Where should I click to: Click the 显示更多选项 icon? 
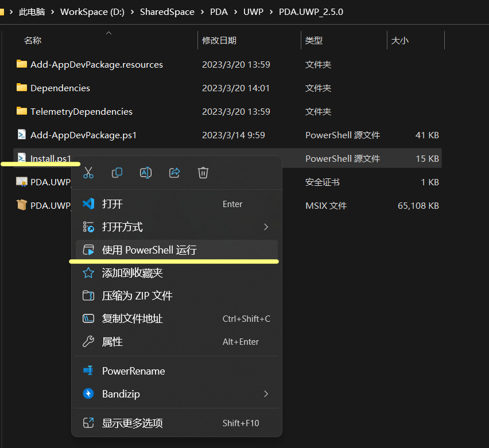[x=88, y=423]
